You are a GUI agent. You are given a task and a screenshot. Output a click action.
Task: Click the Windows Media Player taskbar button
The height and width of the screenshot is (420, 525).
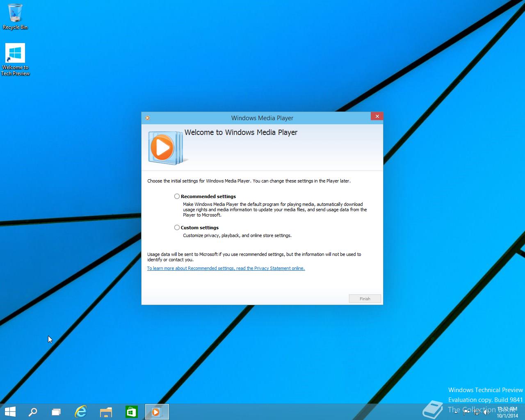tap(157, 412)
